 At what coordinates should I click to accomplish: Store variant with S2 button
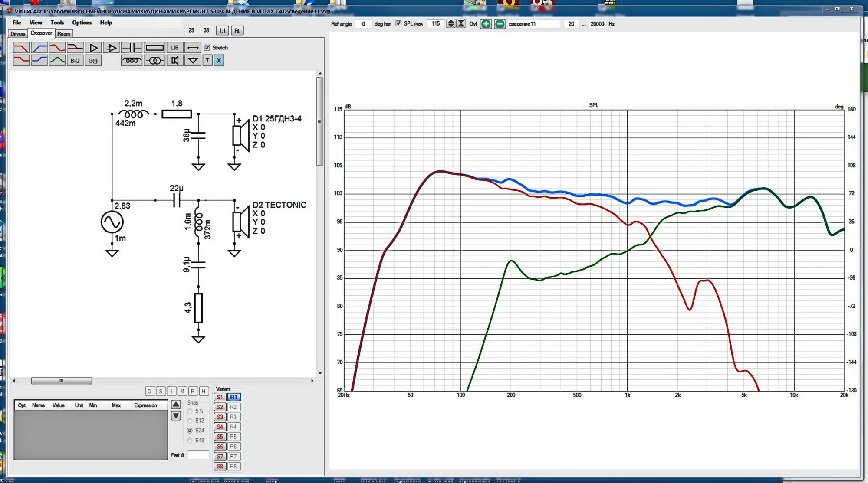tap(220, 407)
